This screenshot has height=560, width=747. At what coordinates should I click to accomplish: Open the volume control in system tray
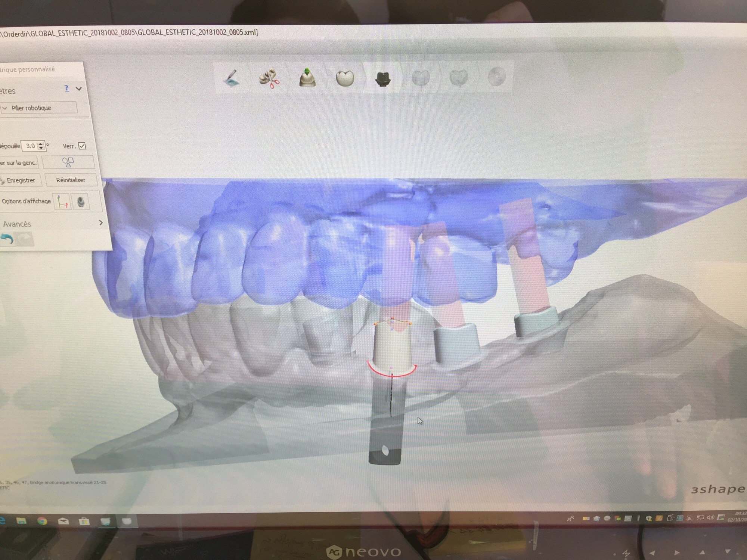click(710, 517)
